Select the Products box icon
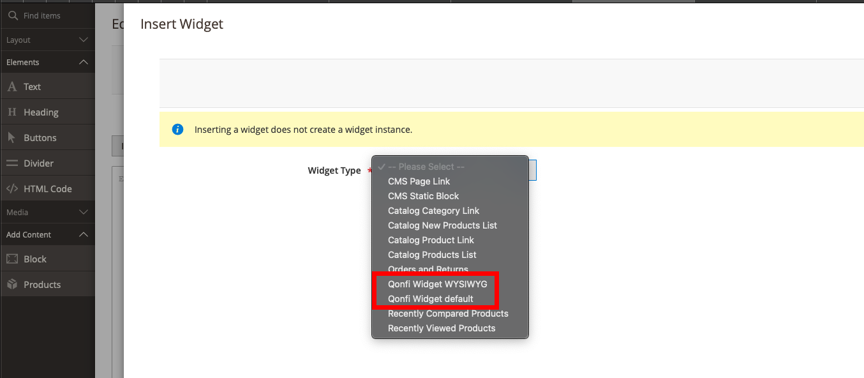The image size is (864, 378). coord(12,284)
